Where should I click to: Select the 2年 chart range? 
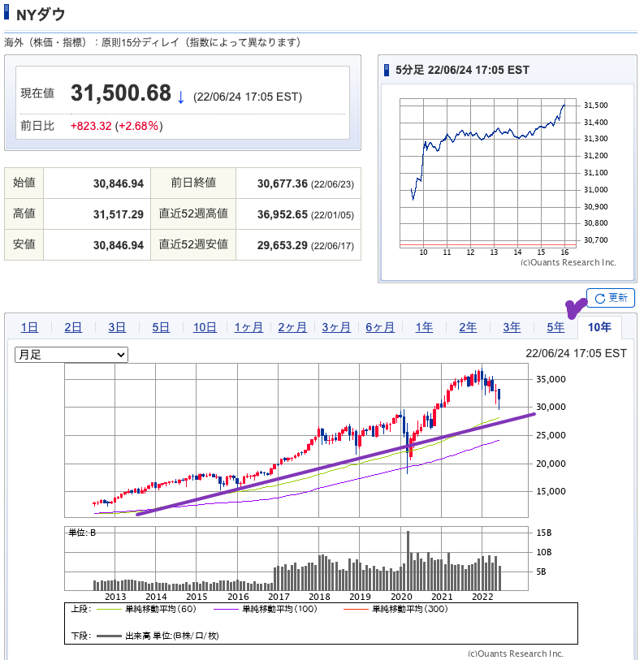pos(468,327)
